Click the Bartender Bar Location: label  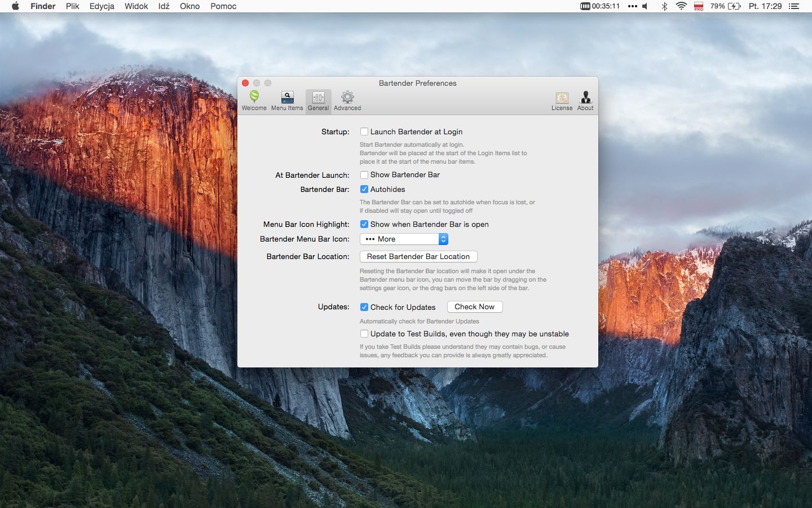[x=308, y=256]
